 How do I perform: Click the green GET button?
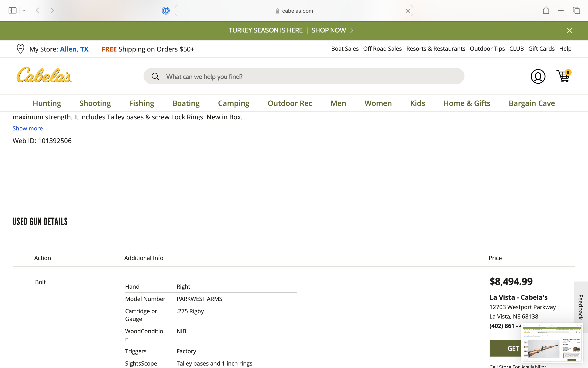click(505, 348)
